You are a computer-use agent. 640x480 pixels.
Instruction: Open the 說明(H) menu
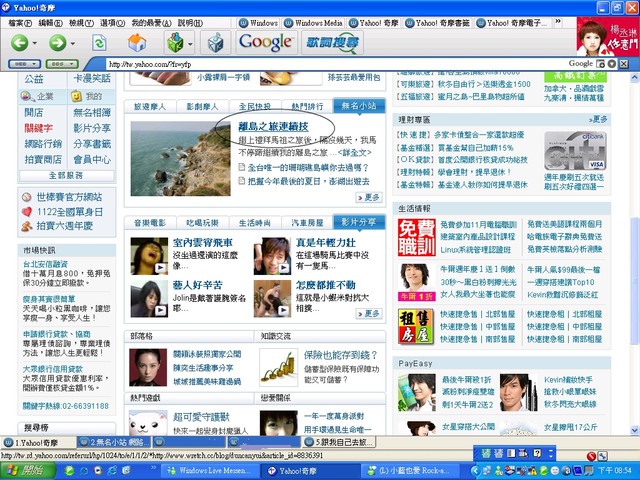coord(190,23)
